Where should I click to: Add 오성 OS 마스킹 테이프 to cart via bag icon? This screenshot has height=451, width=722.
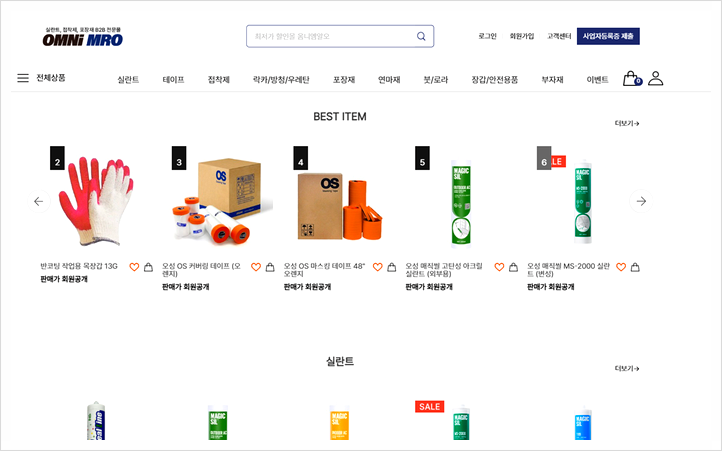coord(392,267)
